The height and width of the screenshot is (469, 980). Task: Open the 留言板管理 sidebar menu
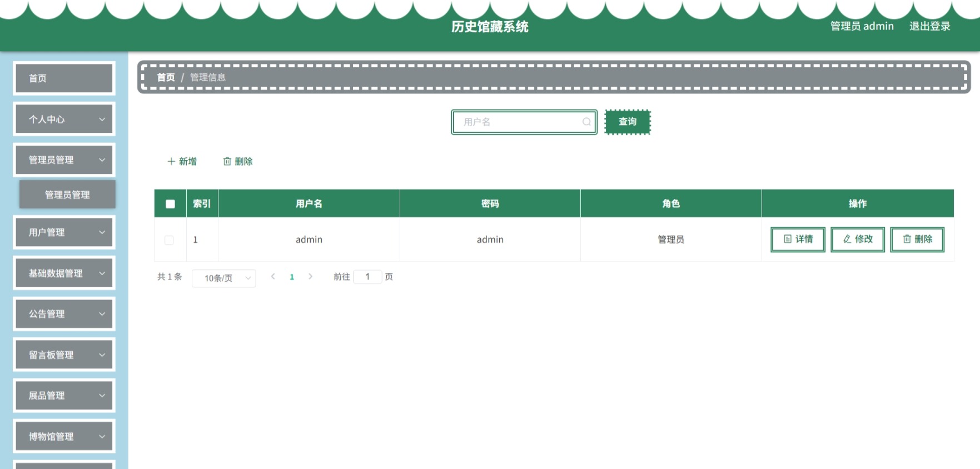[64, 355]
